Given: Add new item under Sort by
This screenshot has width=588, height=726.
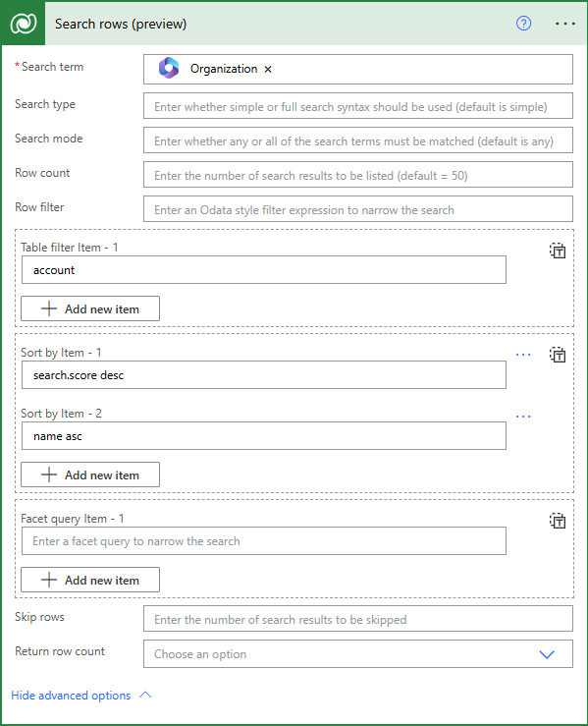Looking at the screenshot, I should point(90,475).
